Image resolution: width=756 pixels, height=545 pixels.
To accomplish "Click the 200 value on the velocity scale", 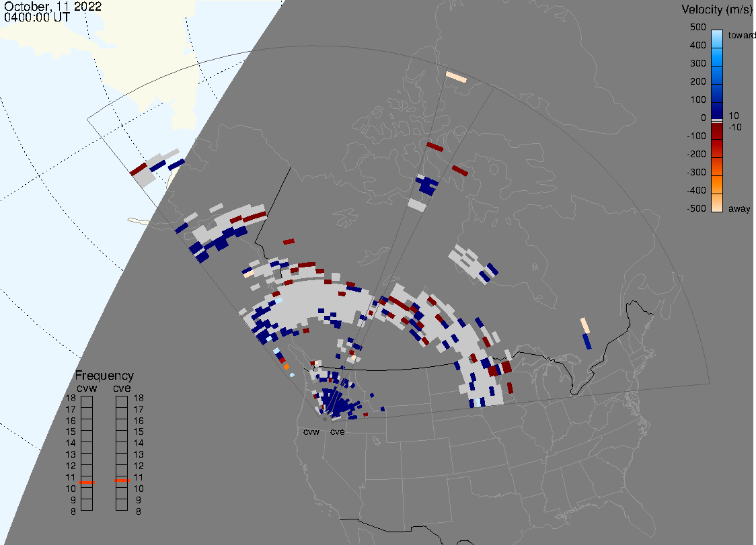I will (x=697, y=81).
